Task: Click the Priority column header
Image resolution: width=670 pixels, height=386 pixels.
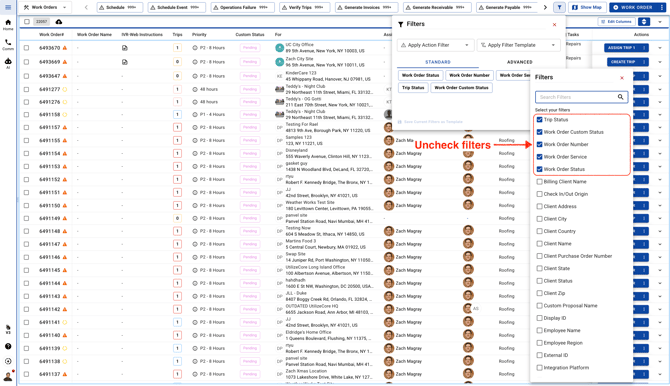Action: (199, 35)
